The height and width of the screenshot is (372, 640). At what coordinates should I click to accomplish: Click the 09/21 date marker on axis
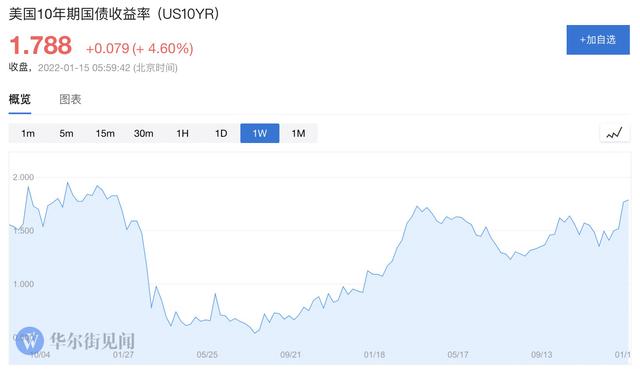290,354
